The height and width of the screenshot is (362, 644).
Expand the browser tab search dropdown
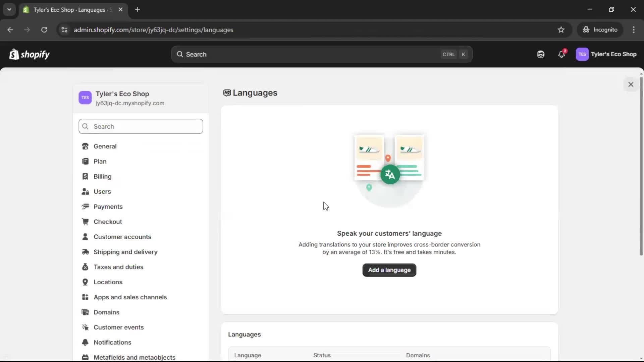tap(9, 10)
